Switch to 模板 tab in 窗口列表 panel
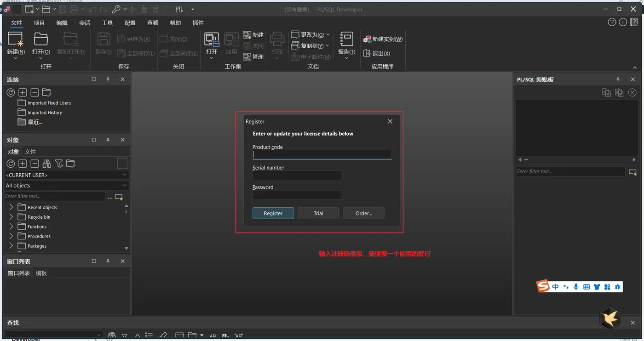 point(41,273)
